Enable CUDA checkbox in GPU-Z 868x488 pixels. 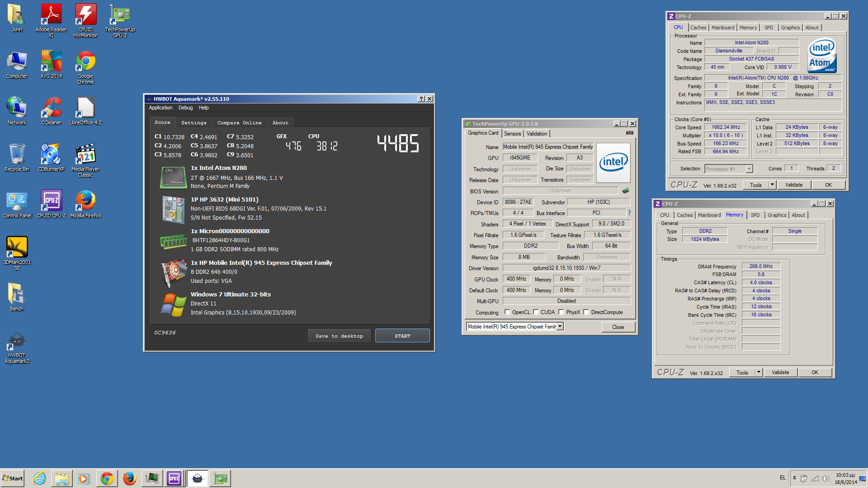click(536, 312)
